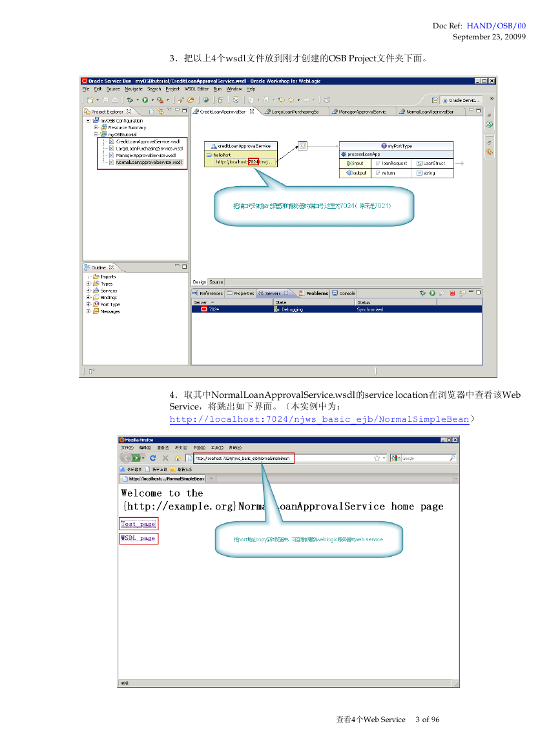
Task: Expand the Bindings node in Outline
Action: (88, 297)
